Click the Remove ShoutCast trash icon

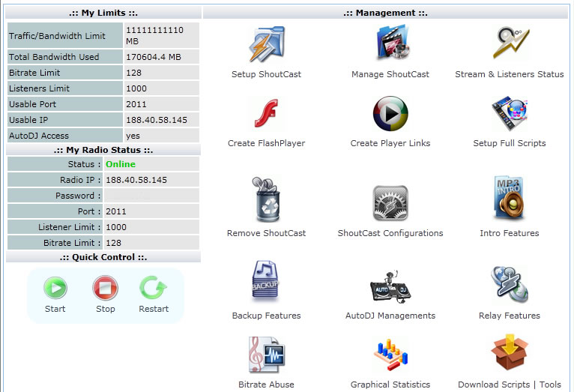click(266, 200)
